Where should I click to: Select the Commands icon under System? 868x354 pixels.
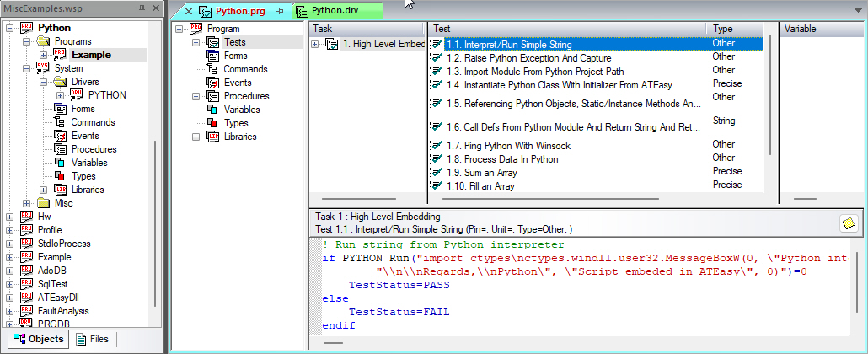(x=61, y=122)
